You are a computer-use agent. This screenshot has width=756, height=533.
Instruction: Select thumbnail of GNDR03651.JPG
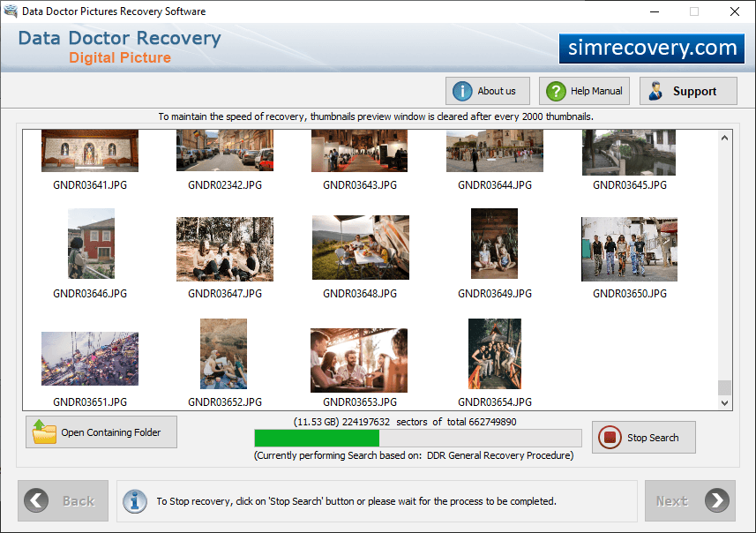click(90, 358)
